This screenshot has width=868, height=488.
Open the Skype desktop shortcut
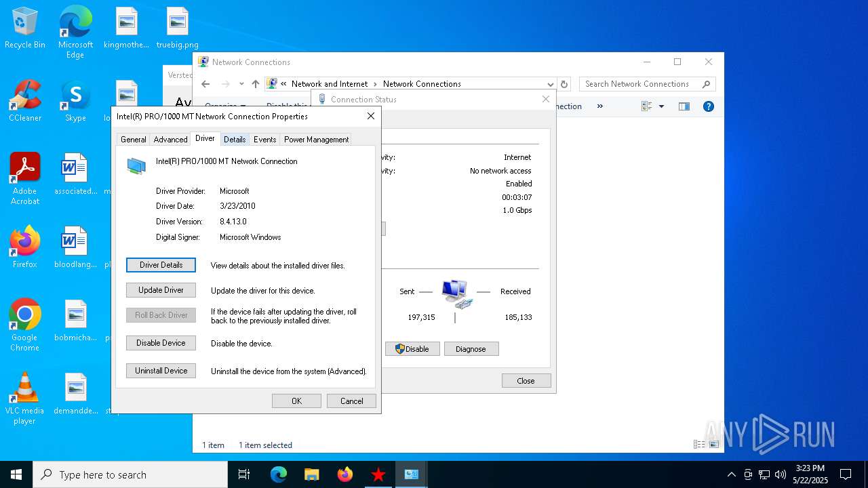pos(75,102)
